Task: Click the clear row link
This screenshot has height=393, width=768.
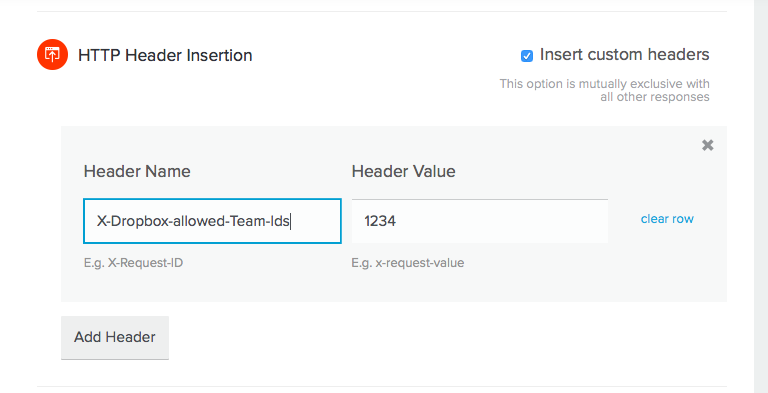Action: (x=667, y=219)
